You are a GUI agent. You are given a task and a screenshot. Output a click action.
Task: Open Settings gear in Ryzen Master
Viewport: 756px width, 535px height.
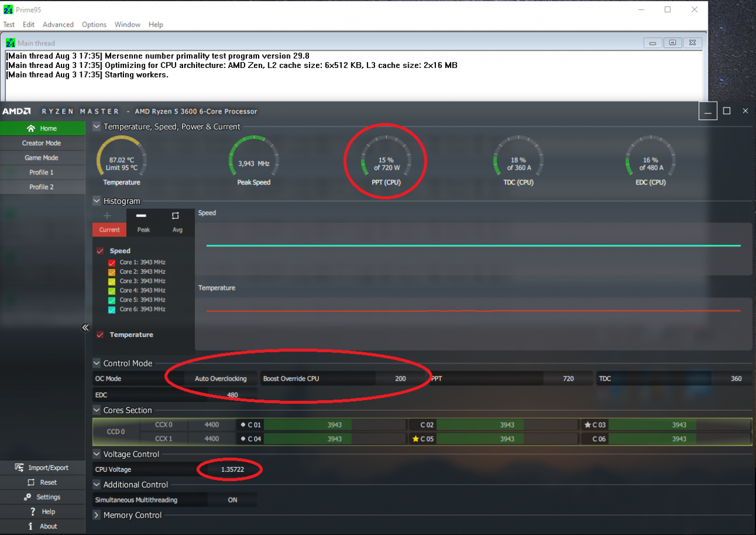27,497
